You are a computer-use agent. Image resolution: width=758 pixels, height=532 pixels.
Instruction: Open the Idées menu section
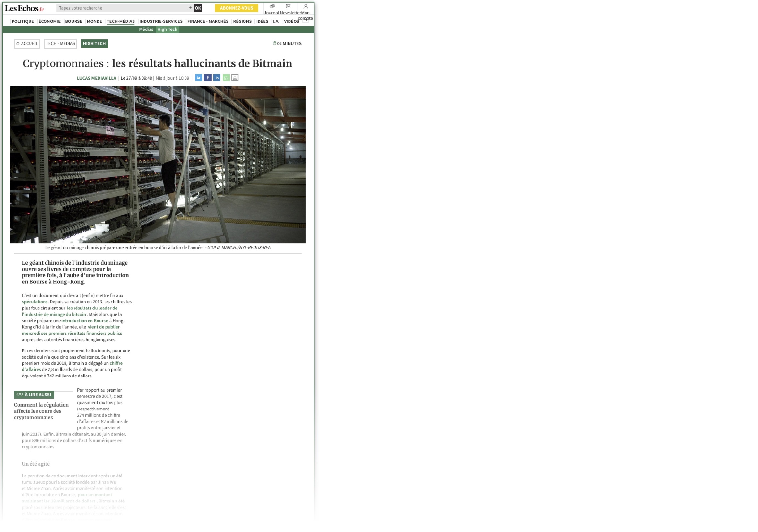click(x=262, y=21)
